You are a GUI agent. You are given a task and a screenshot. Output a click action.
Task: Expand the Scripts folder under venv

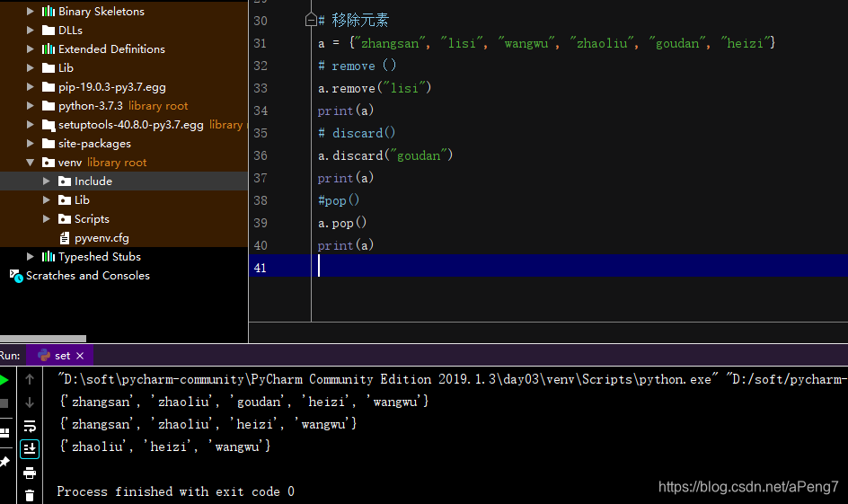pyautogui.click(x=47, y=219)
